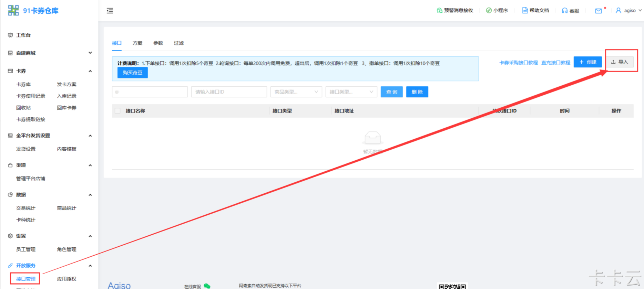The height and width of the screenshot is (289, 644).
Task: Open the 卡券采购接口教程 link
Action: click(x=519, y=63)
